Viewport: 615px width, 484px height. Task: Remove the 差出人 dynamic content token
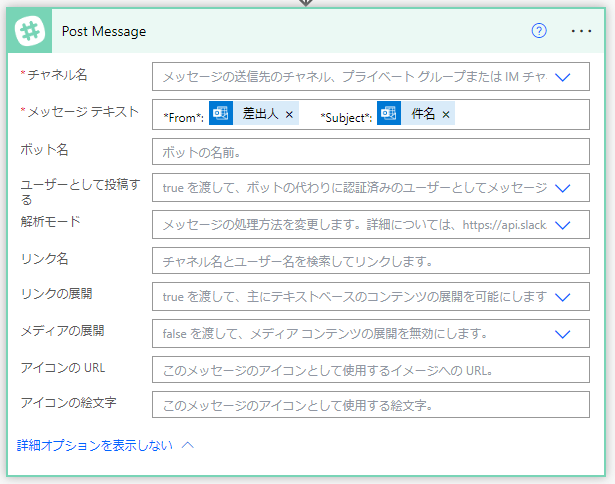pyautogui.click(x=289, y=115)
